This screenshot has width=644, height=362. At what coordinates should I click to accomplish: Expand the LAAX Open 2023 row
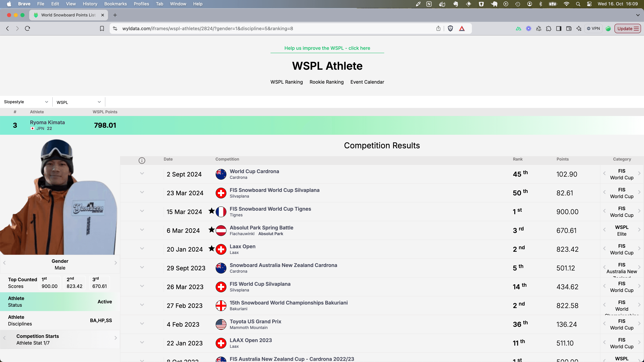[x=142, y=342]
